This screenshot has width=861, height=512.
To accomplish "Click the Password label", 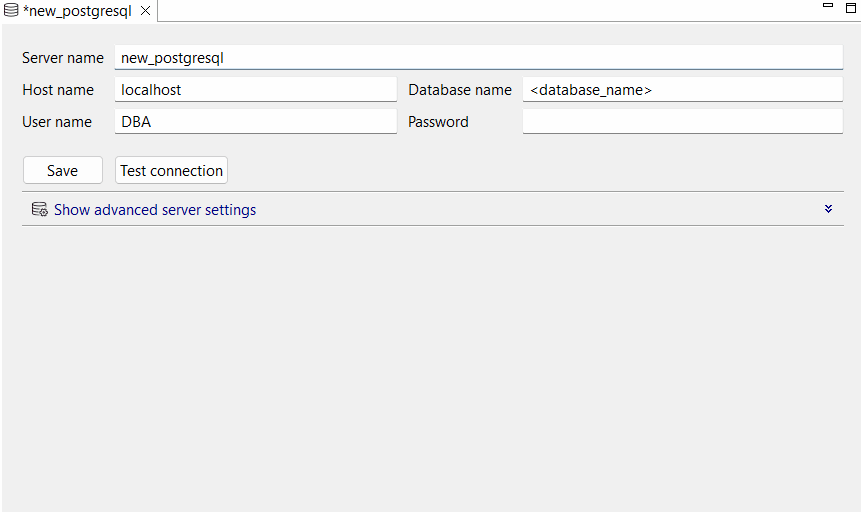I will (438, 122).
